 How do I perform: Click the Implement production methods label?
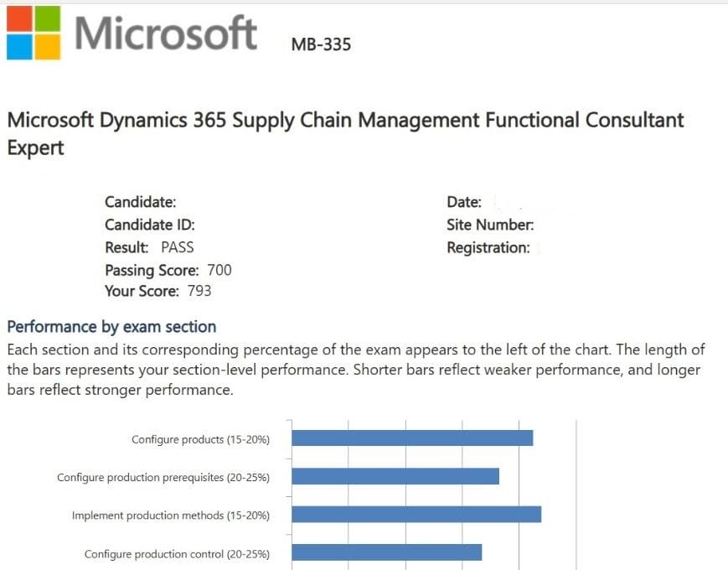(x=170, y=516)
